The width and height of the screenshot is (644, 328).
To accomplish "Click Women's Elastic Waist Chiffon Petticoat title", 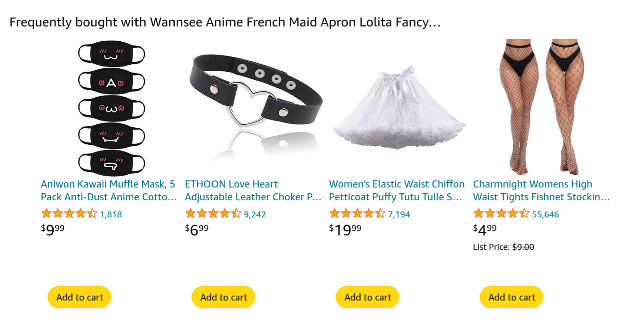I will [397, 190].
